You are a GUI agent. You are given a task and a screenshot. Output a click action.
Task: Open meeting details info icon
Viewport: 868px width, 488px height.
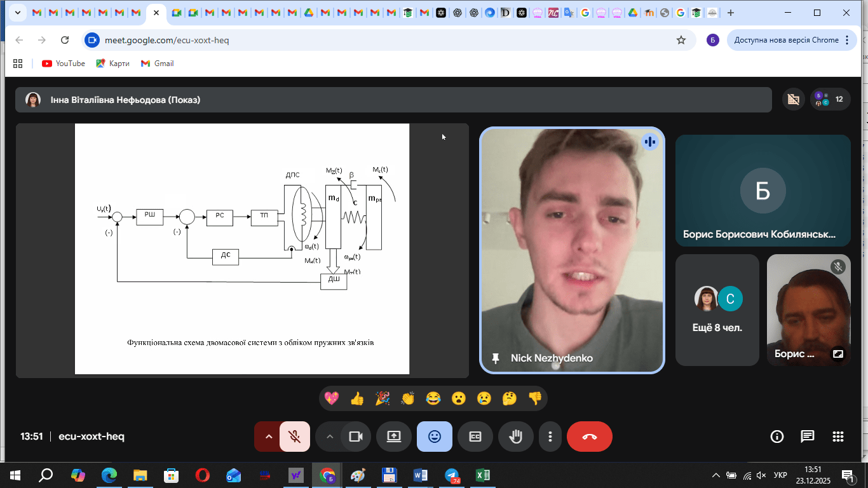click(x=776, y=437)
